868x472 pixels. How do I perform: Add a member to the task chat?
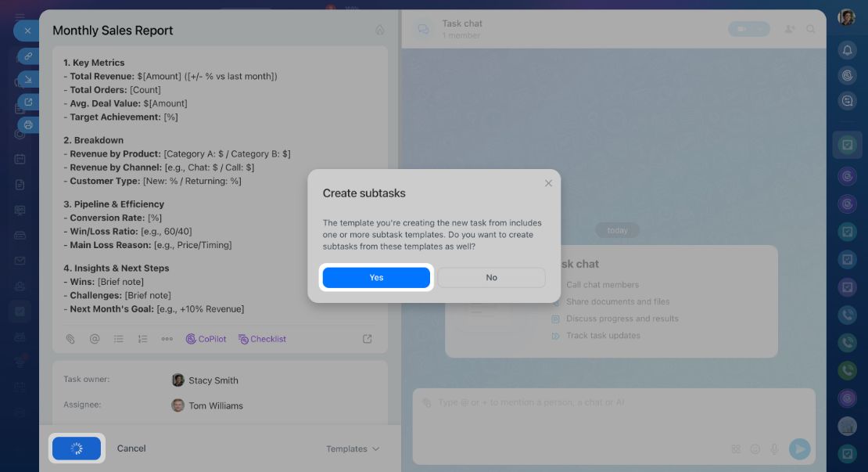pyautogui.click(x=790, y=29)
